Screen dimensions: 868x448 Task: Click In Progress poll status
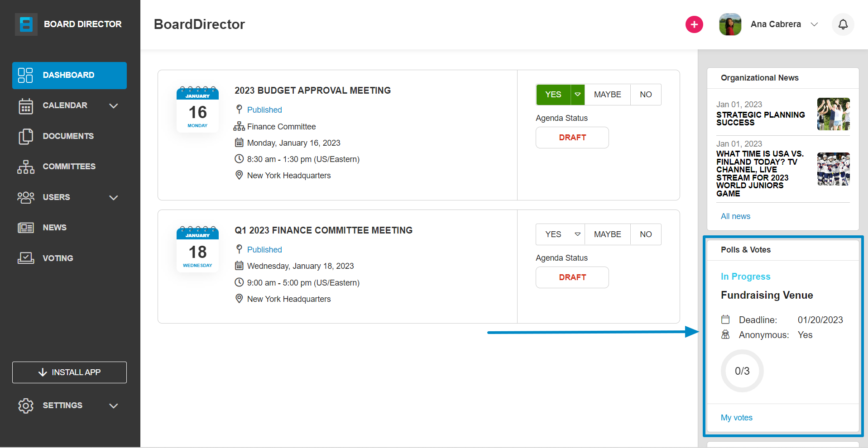tap(745, 276)
